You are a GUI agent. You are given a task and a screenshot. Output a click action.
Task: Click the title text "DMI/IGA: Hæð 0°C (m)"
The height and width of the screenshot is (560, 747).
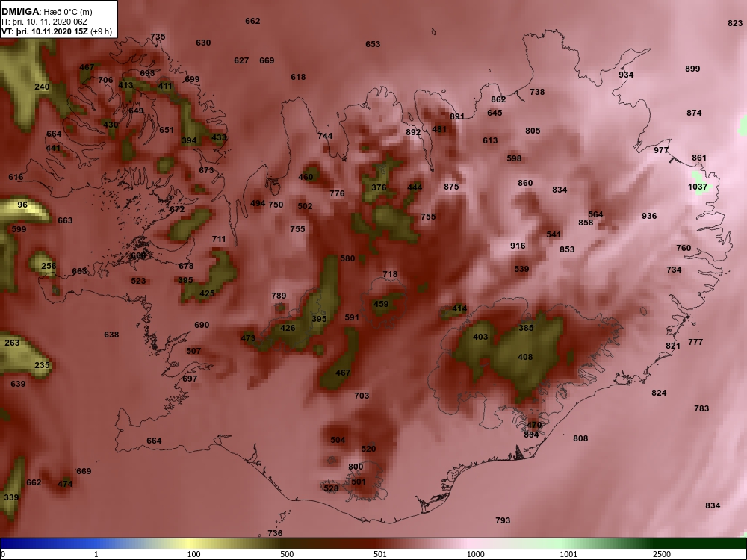(x=46, y=12)
